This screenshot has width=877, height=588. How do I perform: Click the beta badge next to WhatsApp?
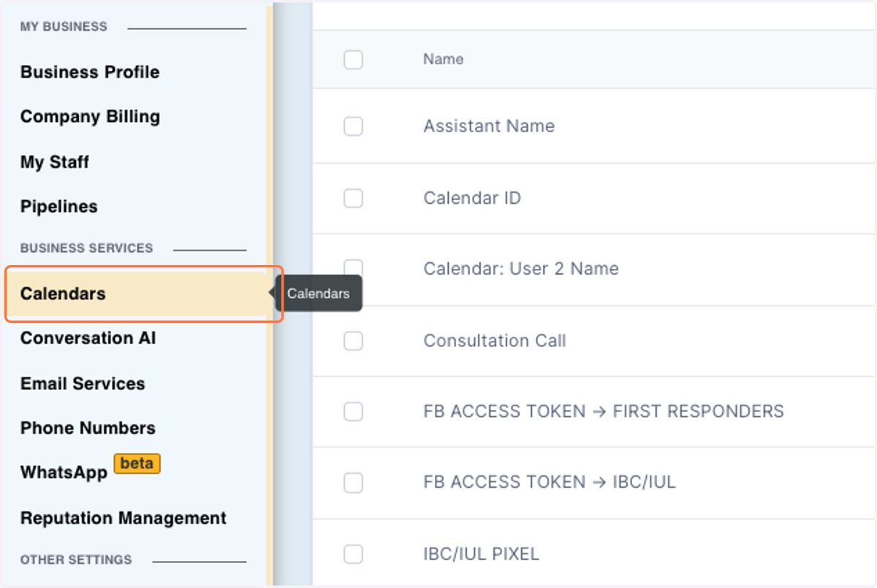(137, 464)
